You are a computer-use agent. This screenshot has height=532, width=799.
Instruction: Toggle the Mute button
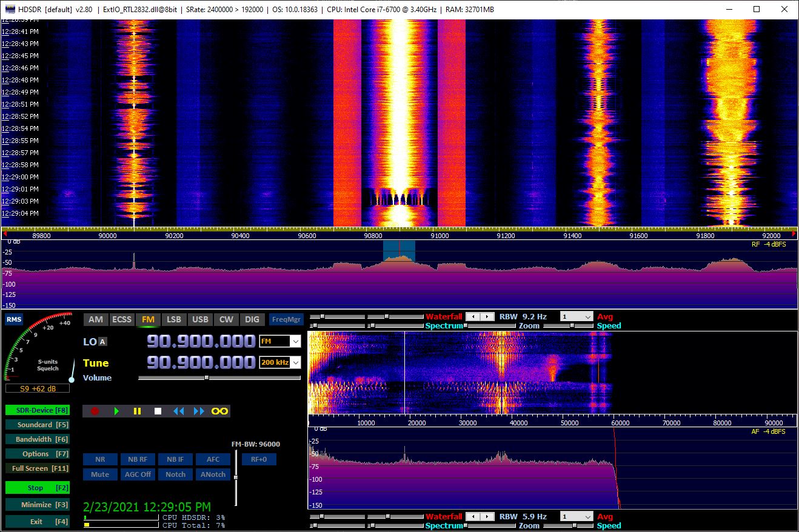[x=100, y=474]
